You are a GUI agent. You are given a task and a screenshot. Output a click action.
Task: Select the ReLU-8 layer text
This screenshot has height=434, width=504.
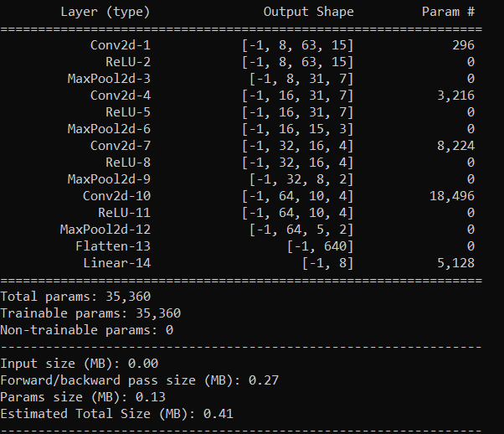(x=128, y=163)
